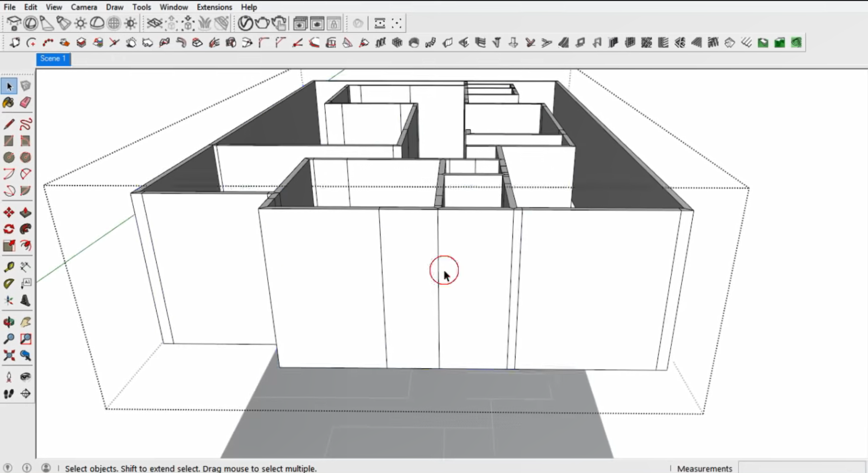The width and height of the screenshot is (868, 473).
Task: Pick the Tape Measure tool
Action: (x=9, y=267)
